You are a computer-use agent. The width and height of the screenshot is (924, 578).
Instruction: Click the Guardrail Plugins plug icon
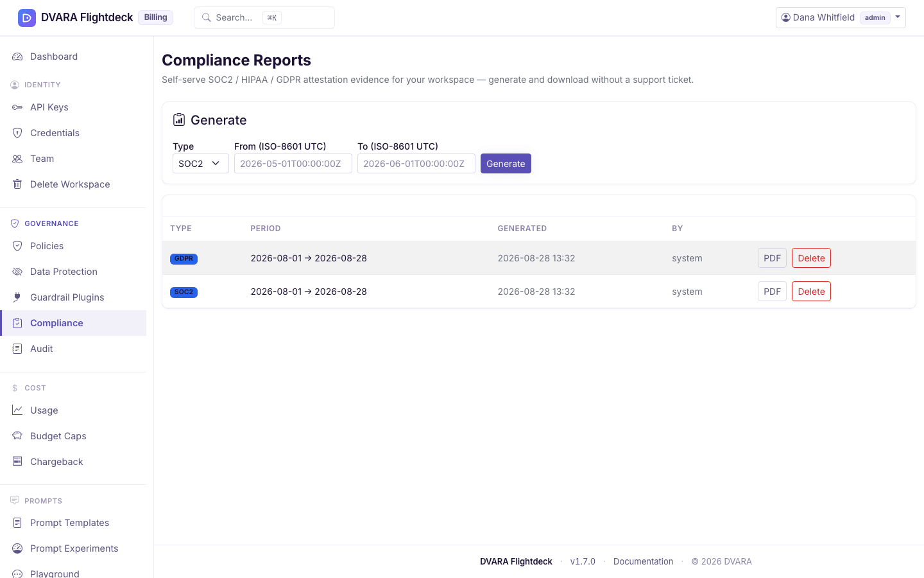tap(17, 297)
